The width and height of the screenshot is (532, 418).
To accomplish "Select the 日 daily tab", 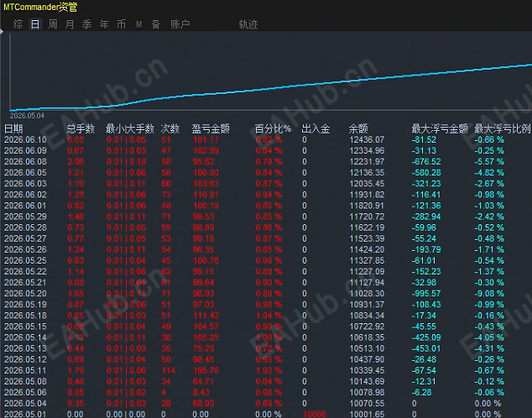I will point(35,24).
